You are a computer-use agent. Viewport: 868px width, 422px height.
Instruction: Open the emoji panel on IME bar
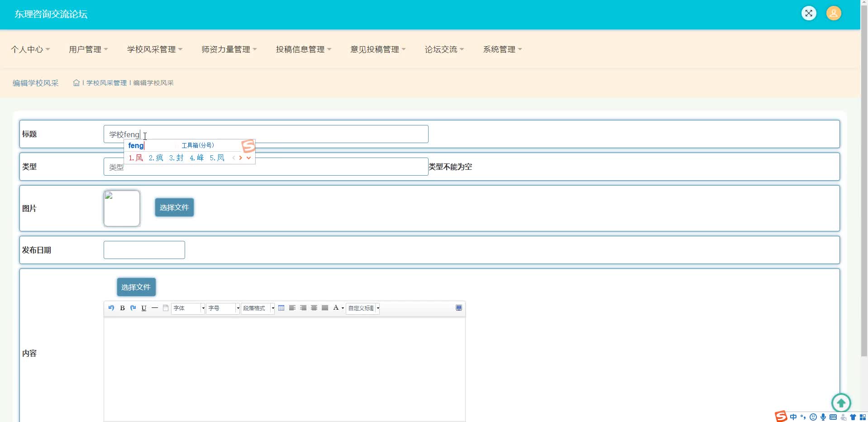tap(813, 417)
